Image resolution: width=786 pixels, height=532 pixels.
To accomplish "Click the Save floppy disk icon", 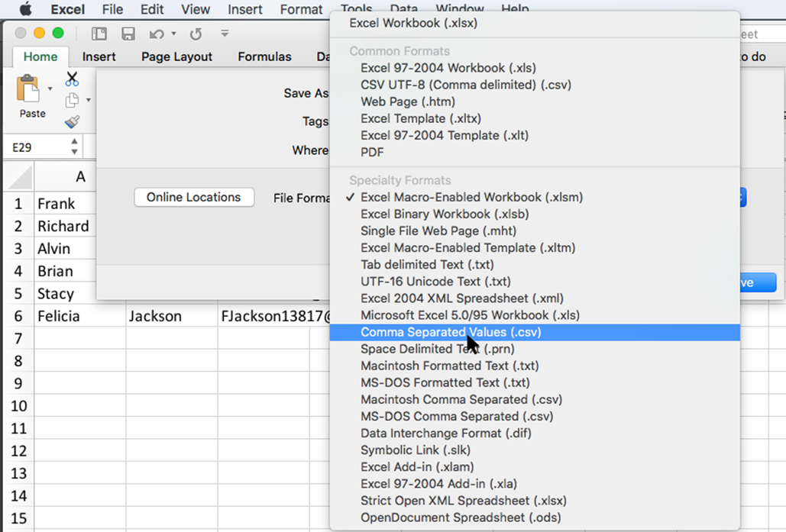I will click(128, 34).
